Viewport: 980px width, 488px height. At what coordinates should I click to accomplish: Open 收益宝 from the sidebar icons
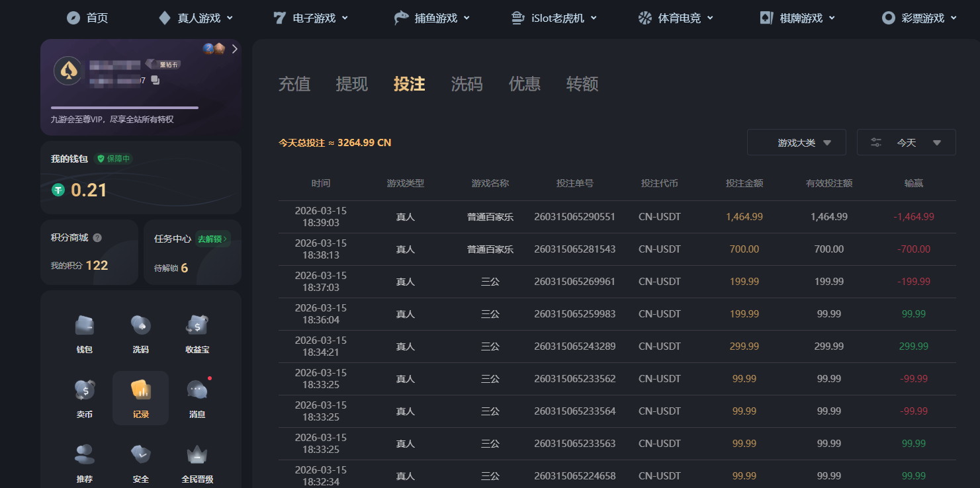pyautogui.click(x=197, y=334)
